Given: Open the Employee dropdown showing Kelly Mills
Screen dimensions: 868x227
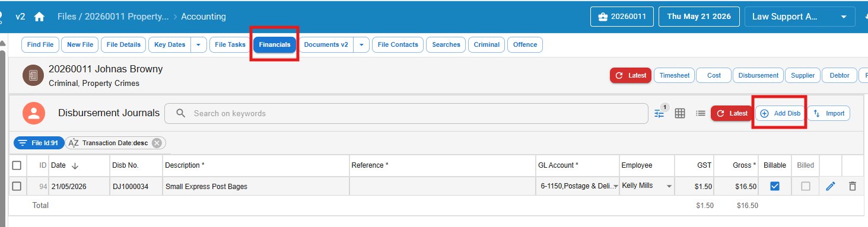Looking at the screenshot, I should pos(670,187).
